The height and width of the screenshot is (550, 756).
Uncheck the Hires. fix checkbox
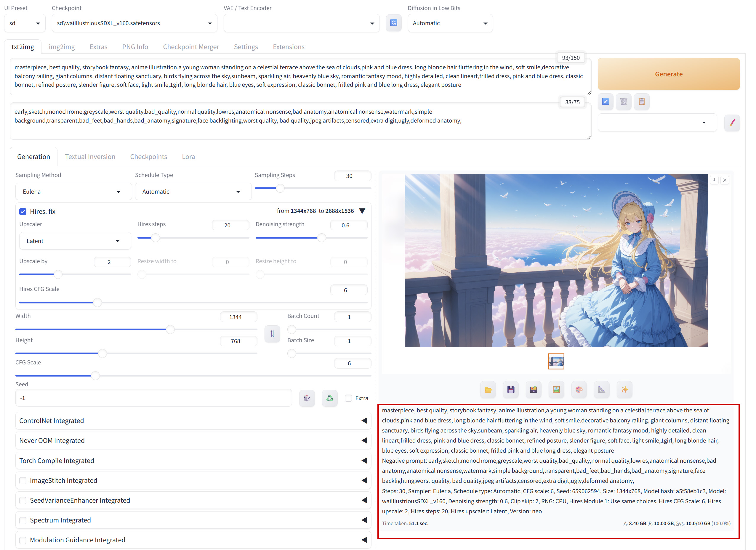point(23,212)
